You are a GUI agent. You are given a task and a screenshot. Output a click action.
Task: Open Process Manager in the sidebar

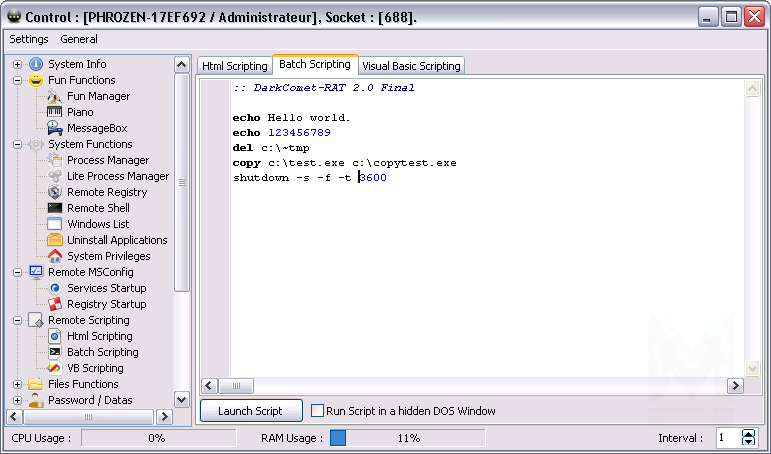coord(107,160)
